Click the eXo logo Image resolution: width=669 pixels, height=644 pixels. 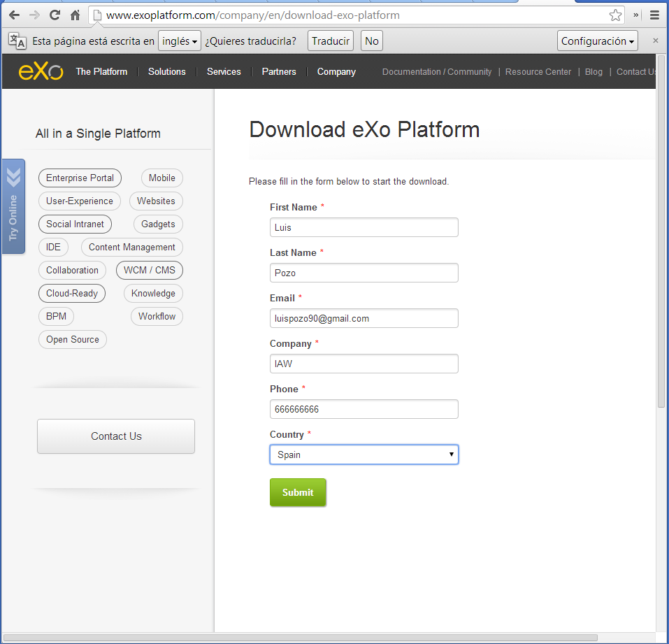click(x=41, y=71)
